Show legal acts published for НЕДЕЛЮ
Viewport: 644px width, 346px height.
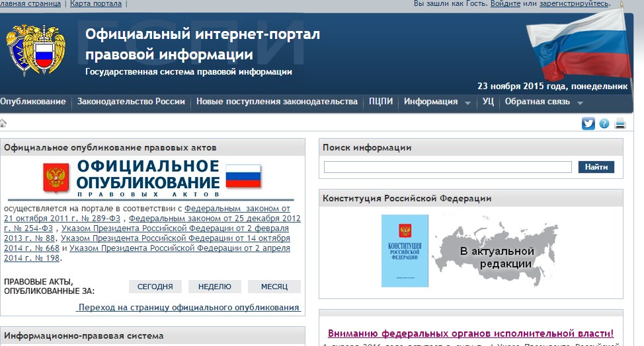point(215,287)
